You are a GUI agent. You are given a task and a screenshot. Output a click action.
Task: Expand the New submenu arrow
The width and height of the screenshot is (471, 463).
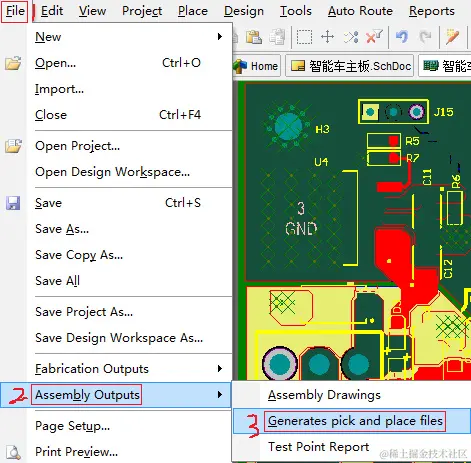[x=220, y=37]
